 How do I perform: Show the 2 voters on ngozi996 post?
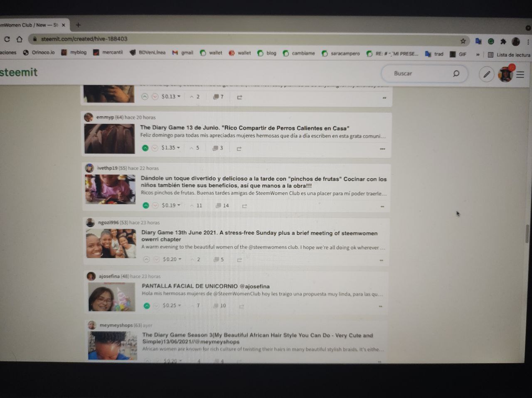pos(195,260)
